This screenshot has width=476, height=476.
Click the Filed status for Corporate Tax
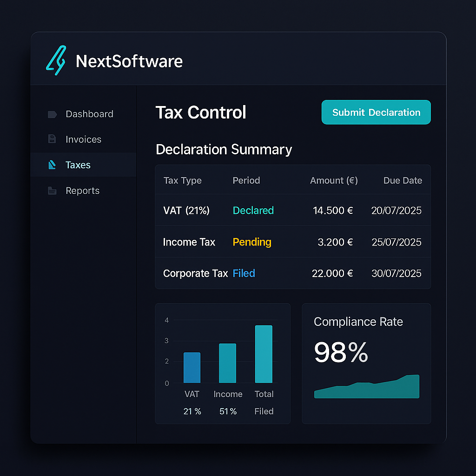pos(244,273)
